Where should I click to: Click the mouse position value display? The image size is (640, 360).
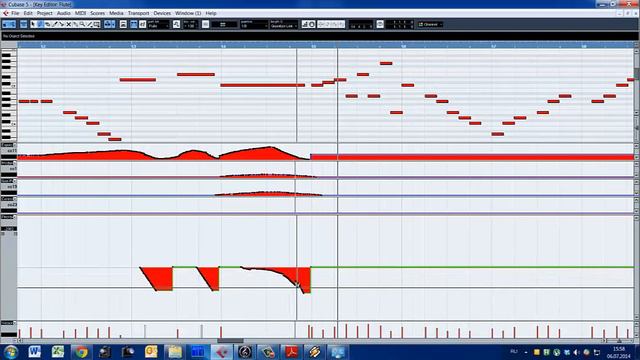(361, 24)
